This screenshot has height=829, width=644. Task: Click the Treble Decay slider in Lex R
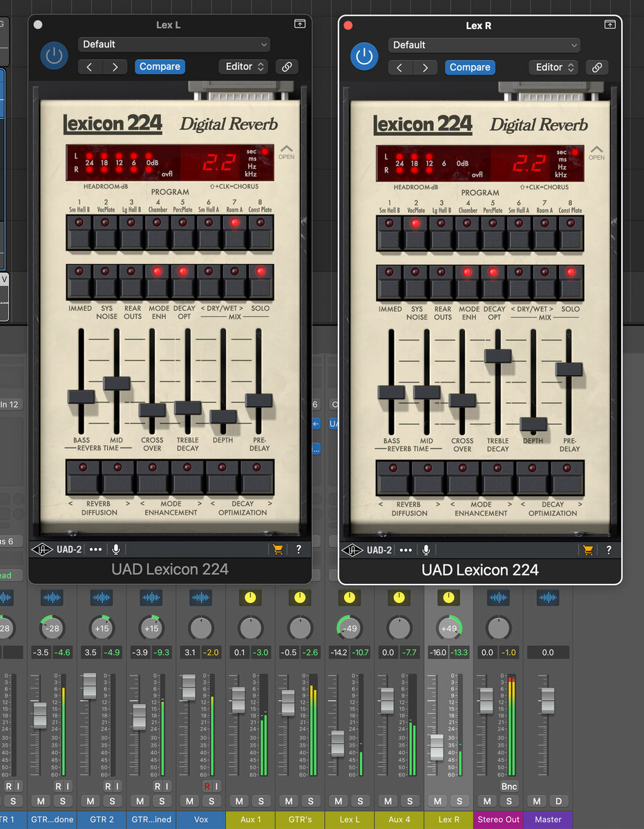click(x=498, y=356)
